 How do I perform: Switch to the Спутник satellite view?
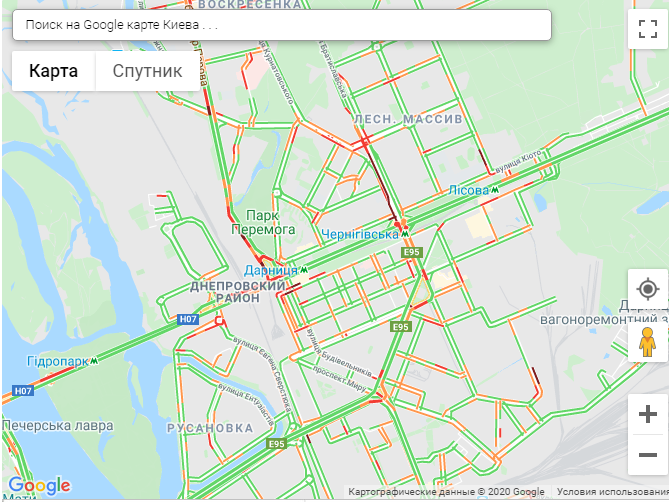pos(147,71)
